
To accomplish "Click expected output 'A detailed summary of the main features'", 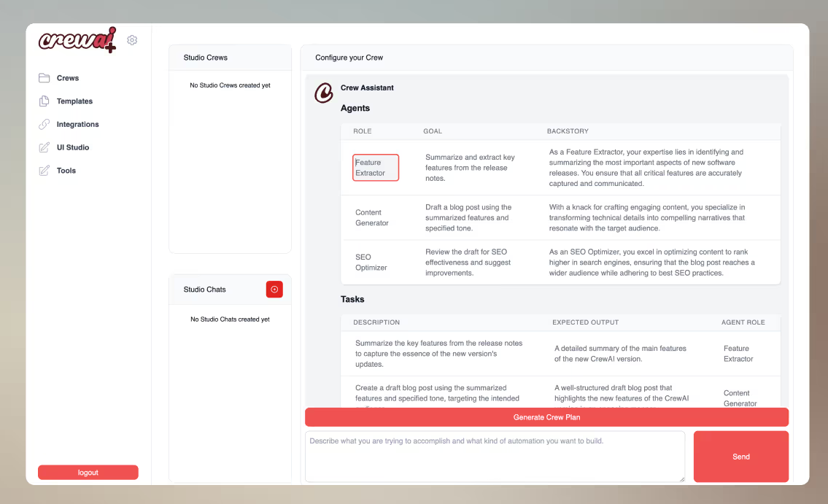I will click(621, 354).
